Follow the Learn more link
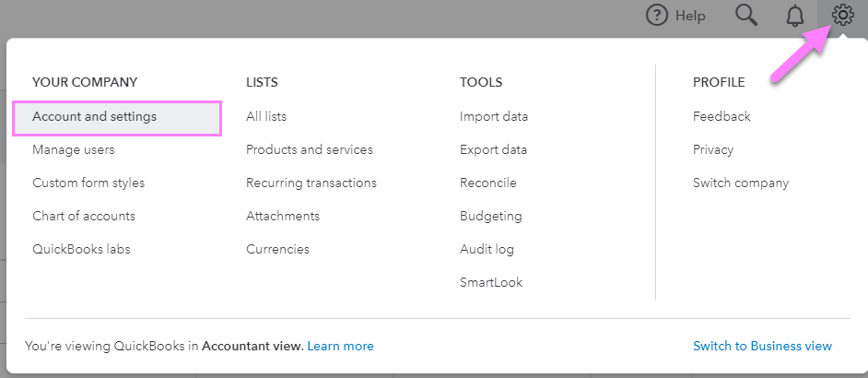This screenshot has height=378, width=868. point(340,347)
